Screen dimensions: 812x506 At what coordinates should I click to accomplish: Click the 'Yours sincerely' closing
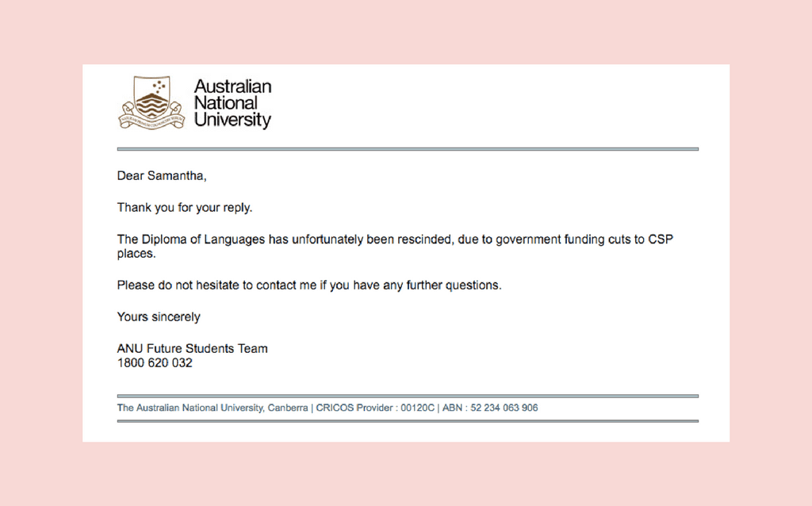[x=159, y=317]
